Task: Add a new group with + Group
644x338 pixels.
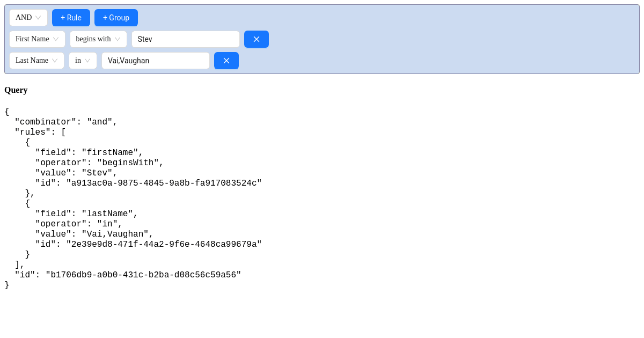Action: (116, 17)
